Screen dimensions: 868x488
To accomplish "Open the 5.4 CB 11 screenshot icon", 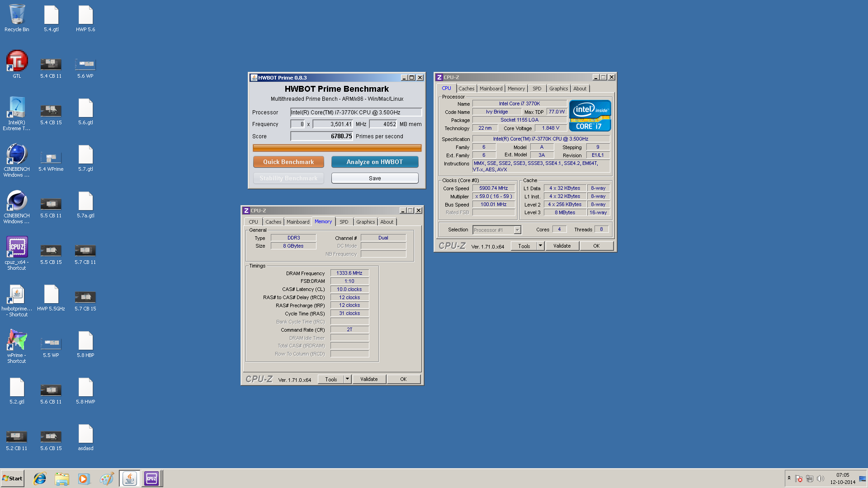I will [51, 68].
